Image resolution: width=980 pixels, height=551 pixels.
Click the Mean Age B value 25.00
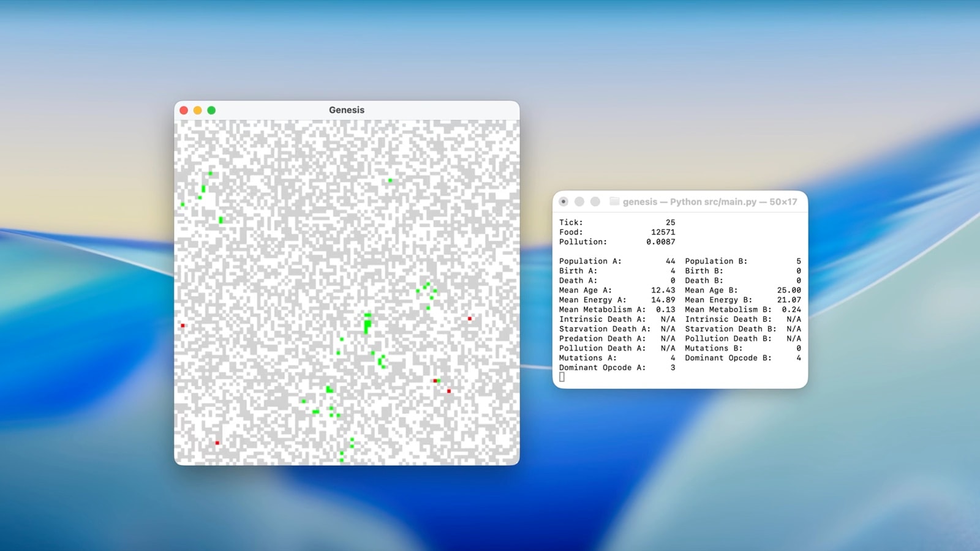pos(789,290)
